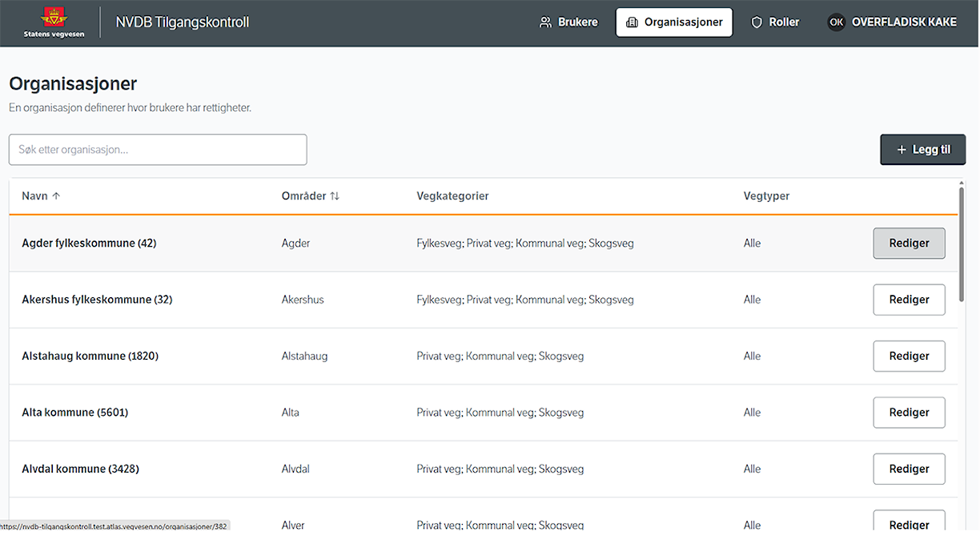Click the Organisasjoner page heading

point(73,84)
